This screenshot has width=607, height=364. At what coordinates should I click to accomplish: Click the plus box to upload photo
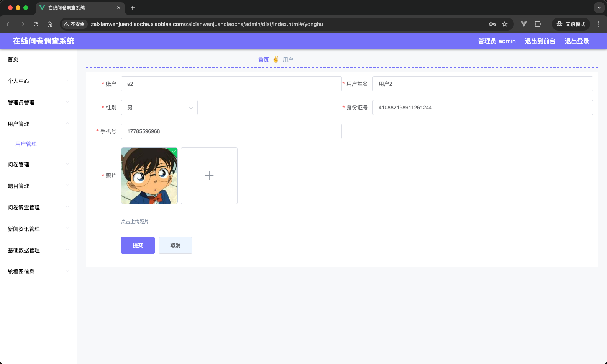coord(209,176)
